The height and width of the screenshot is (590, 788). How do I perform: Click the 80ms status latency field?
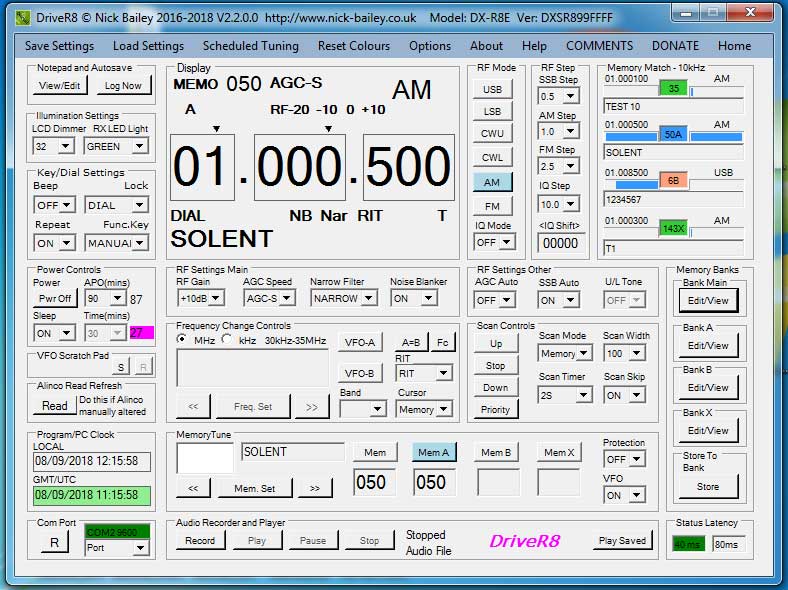(728, 544)
